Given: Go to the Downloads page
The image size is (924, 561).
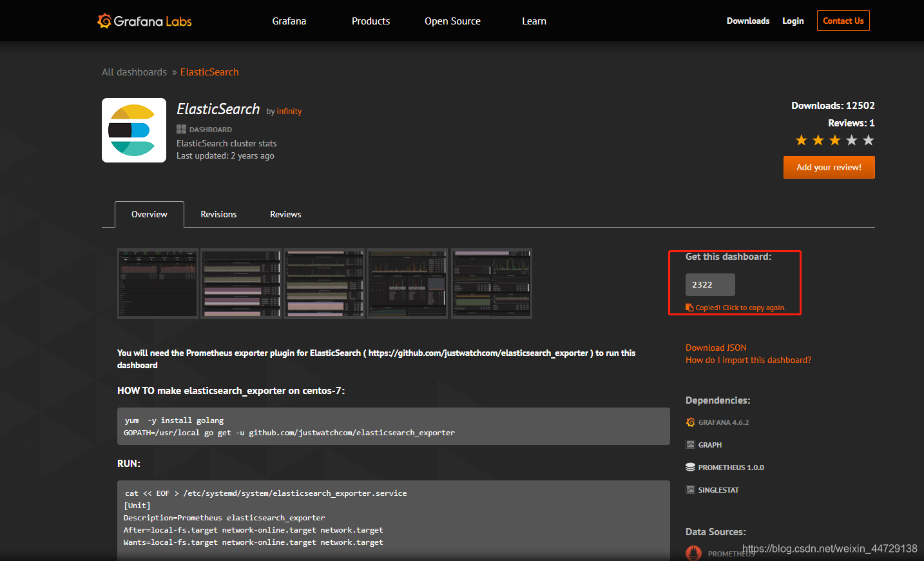Looking at the screenshot, I should coord(748,21).
